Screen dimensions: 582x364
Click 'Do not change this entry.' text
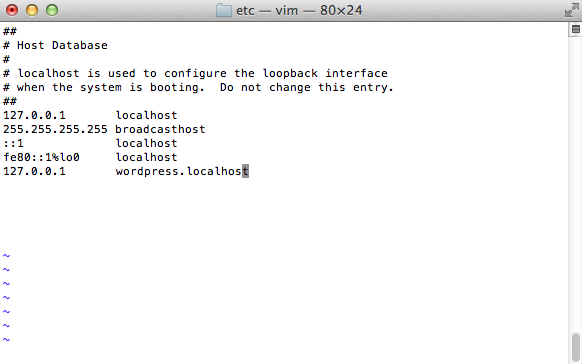point(307,88)
